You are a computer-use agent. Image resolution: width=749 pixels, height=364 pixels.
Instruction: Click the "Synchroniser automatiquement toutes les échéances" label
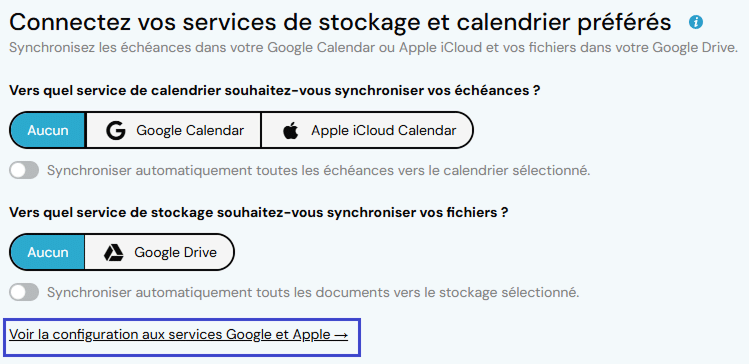(319, 171)
